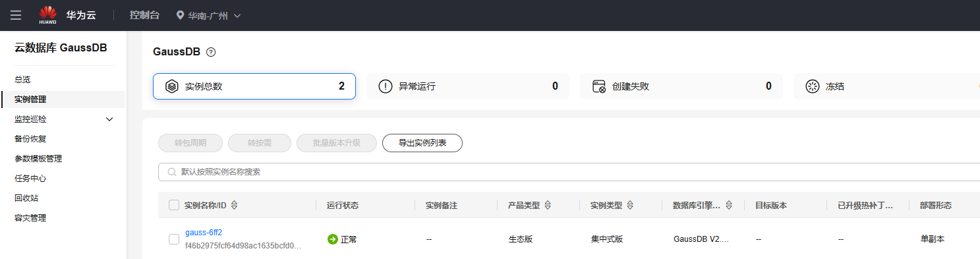Focus the instance name search field
The image size is (980, 259).
point(569,172)
